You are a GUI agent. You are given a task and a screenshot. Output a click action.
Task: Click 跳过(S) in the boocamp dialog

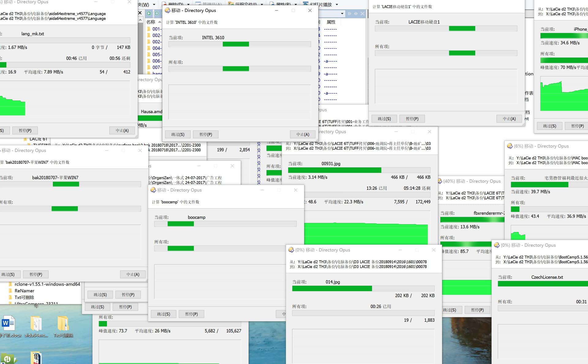[164, 314]
